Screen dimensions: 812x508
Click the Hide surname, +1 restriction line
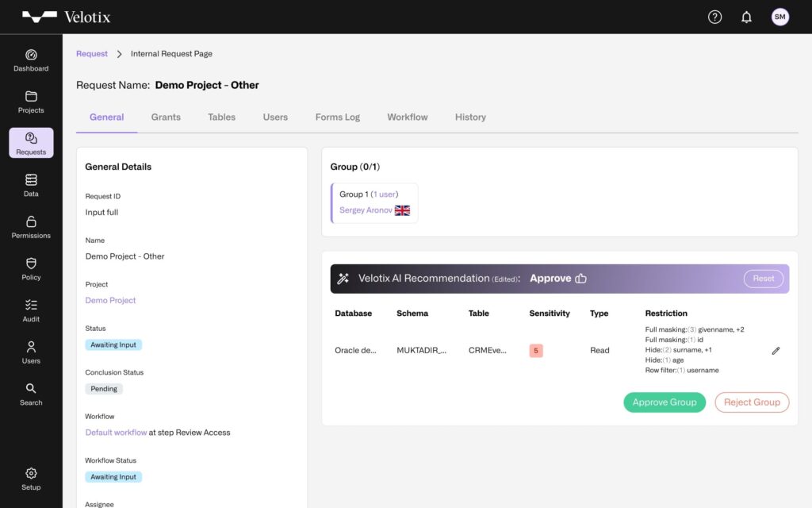[679, 350]
